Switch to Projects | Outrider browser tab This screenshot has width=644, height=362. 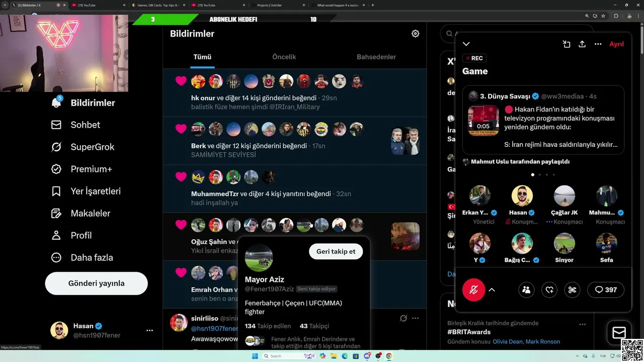click(277, 5)
